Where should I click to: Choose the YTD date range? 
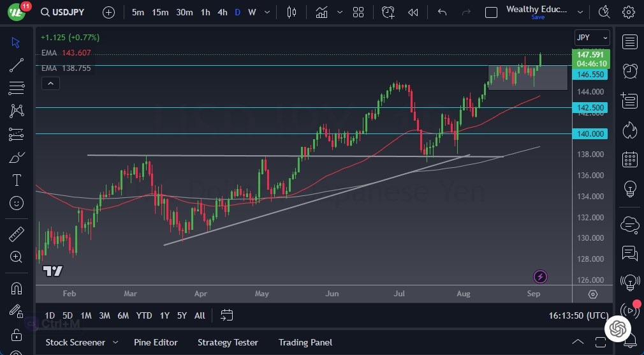(x=144, y=315)
